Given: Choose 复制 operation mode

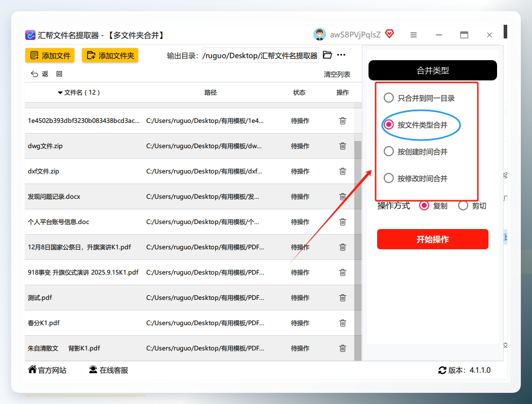Looking at the screenshot, I should [x=424, y=206].
